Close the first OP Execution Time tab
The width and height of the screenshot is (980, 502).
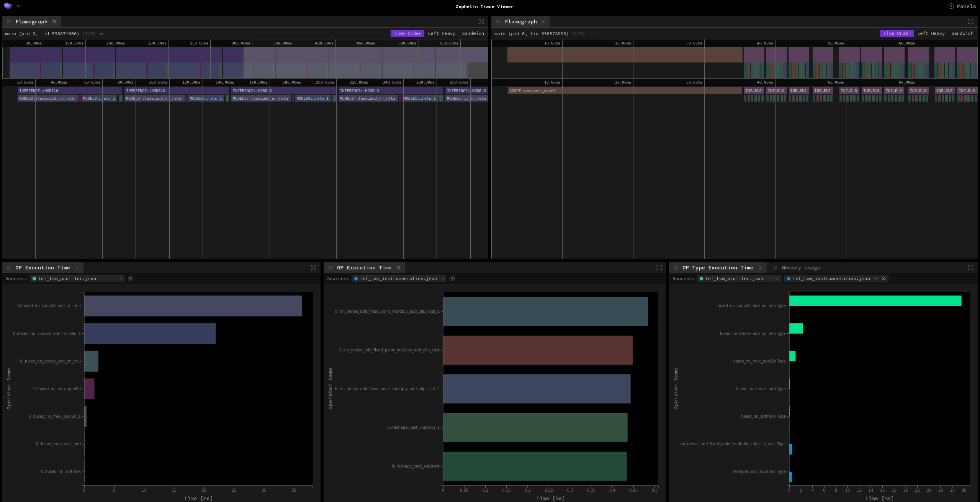tap(77, 267)
